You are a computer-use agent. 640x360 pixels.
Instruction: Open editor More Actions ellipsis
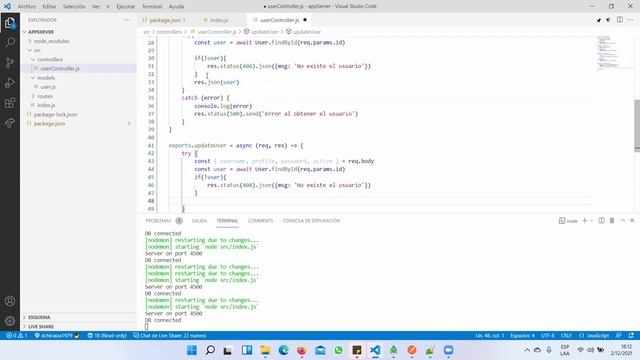tap(631, 20)
